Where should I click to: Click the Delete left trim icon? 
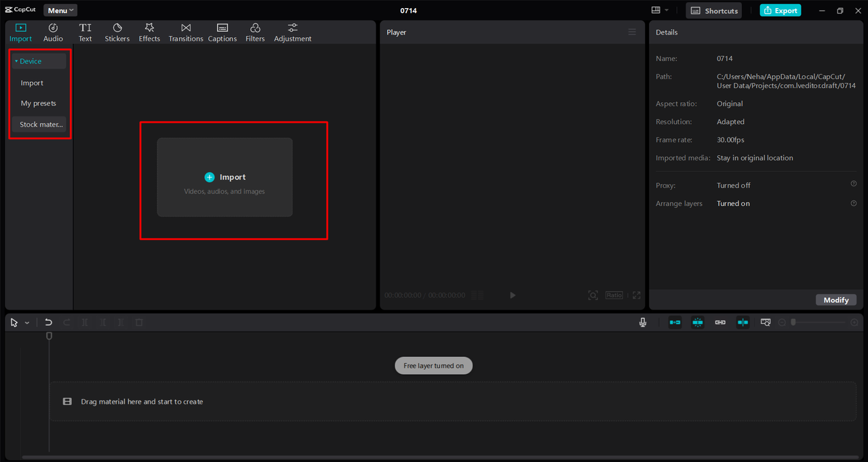click(x=103, y=323)
